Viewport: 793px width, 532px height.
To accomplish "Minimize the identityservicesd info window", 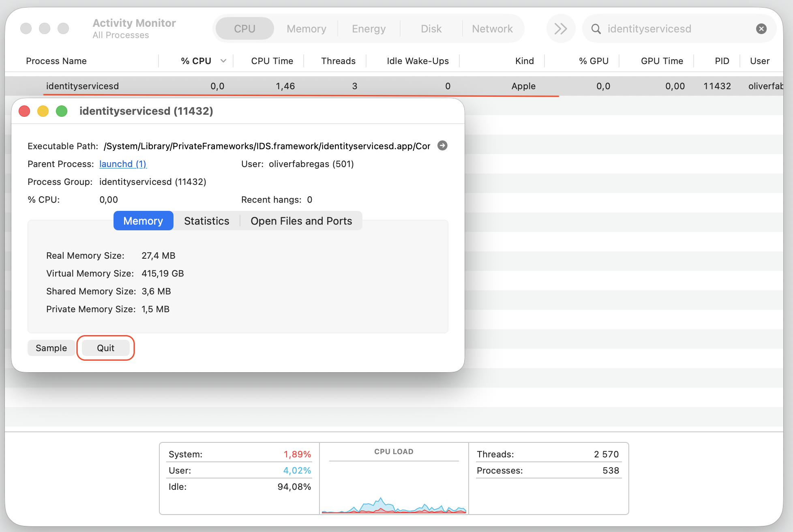I will click(x=43, y=111).
